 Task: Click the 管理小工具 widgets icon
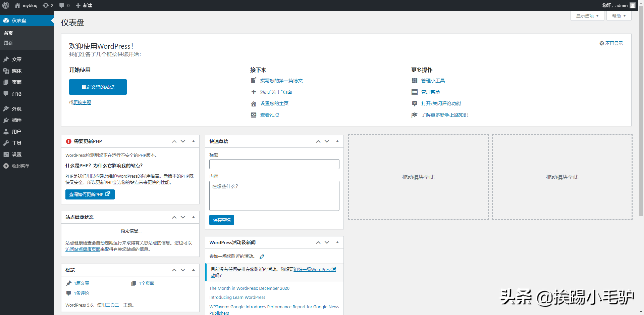coord(415,81)
